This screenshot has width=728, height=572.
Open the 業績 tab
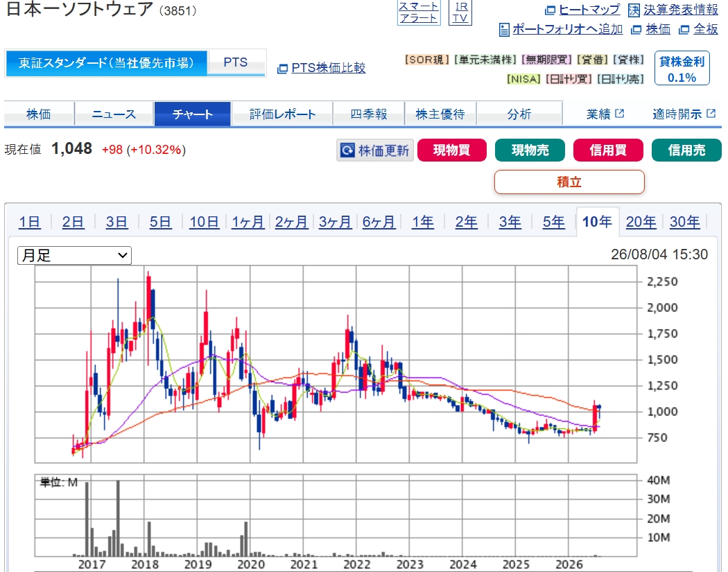(x=605, y=114)
